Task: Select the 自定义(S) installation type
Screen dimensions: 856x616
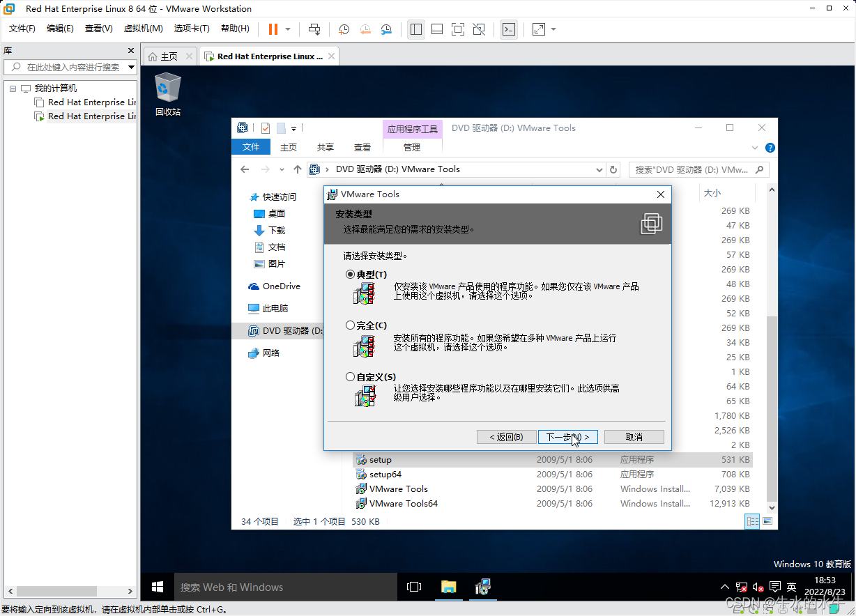Action: (x=351, y=377)
